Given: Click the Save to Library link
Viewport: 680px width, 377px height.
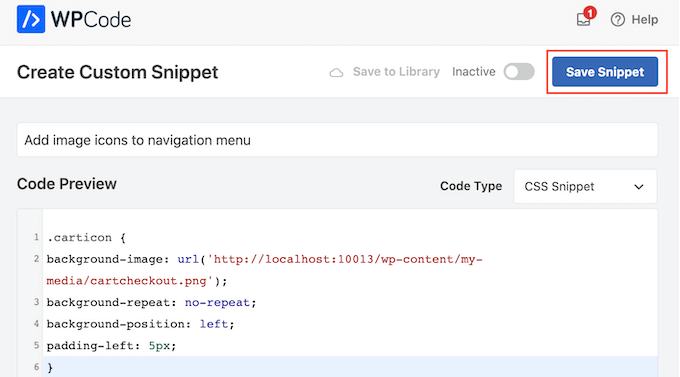Looking at the screenshot, I should [x=396, y=72].
